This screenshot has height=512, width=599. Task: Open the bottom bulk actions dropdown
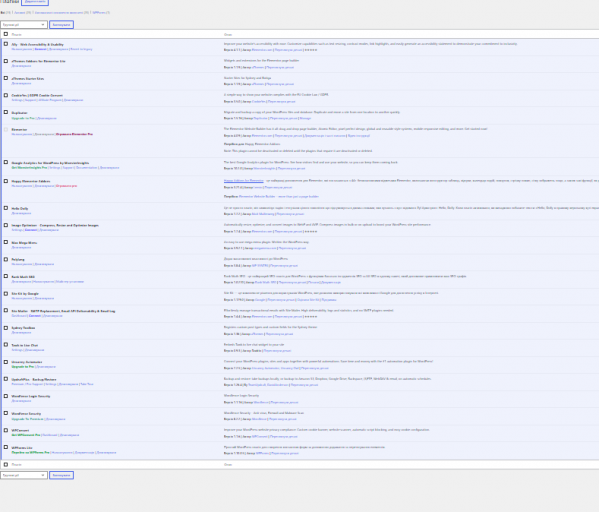tap(24, 475)
